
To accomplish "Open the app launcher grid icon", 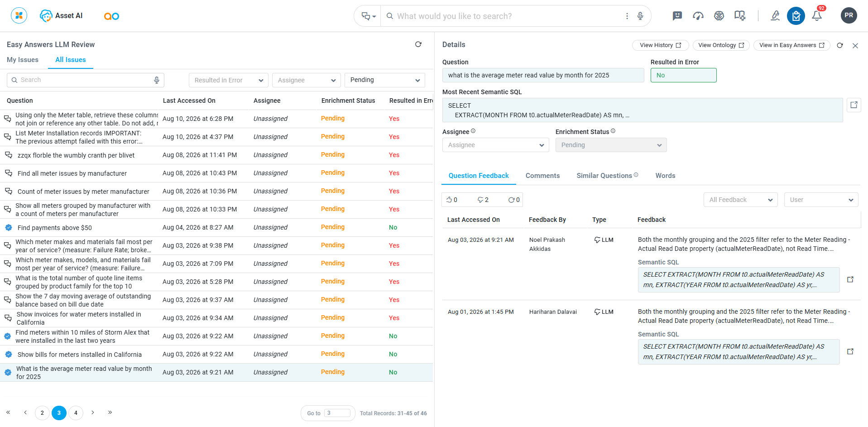I will 19,15.
